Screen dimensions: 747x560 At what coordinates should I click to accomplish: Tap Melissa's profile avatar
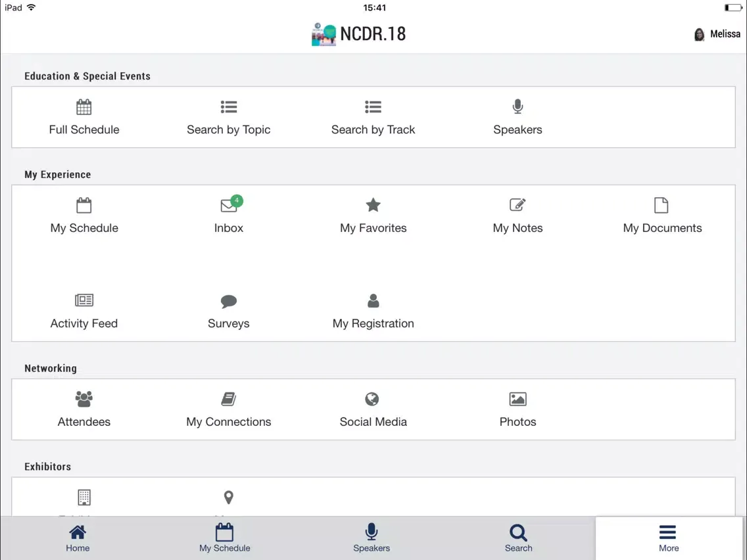[699, 34]
